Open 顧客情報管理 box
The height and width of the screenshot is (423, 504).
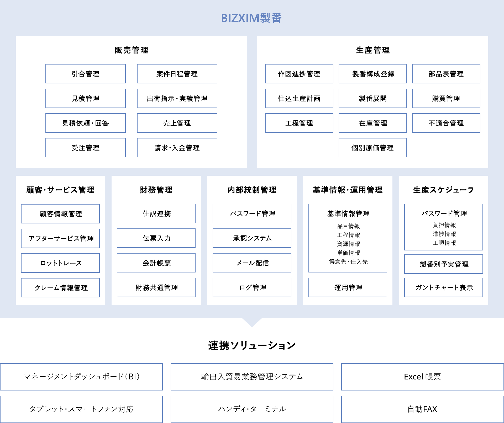coord(60,214)
